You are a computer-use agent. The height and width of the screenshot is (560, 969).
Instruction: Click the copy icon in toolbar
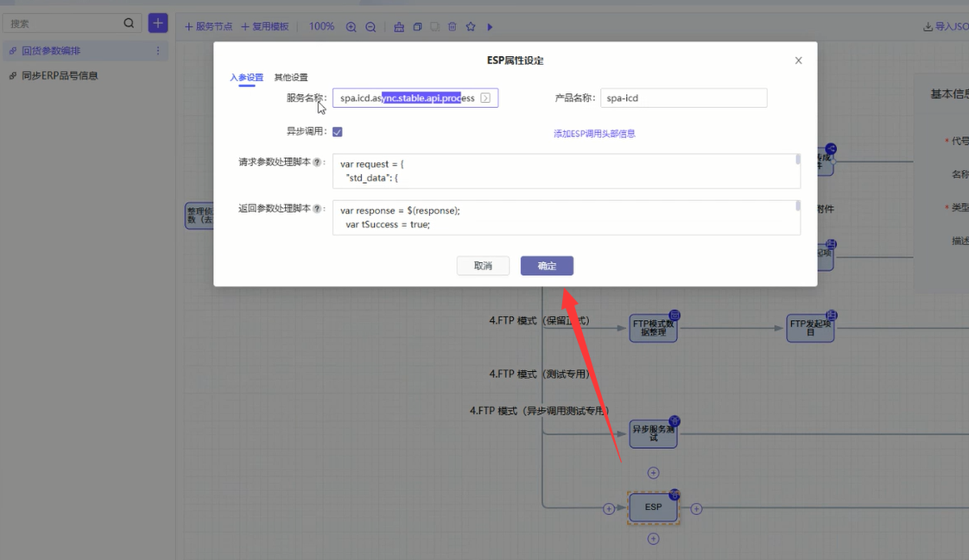click(x=417, y=27)
